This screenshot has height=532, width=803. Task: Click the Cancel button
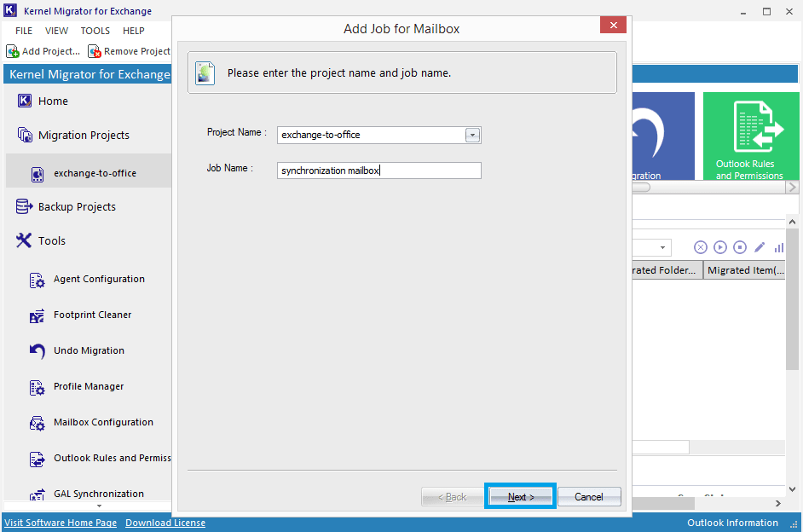[589, 497]
